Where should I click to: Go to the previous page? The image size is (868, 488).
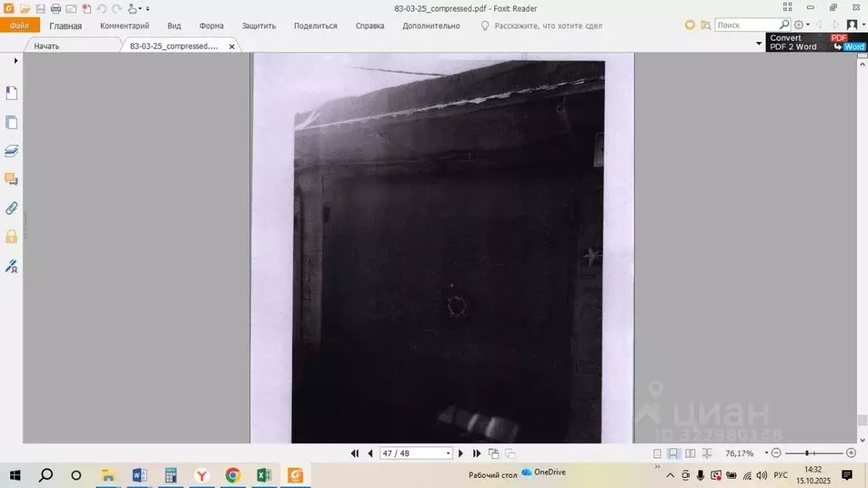tap(370, 453)
